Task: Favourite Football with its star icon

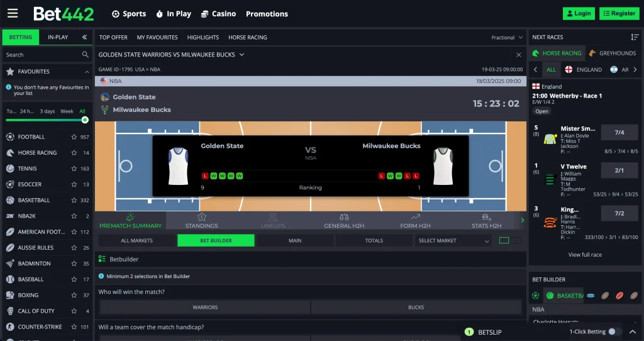Action: 74,137
